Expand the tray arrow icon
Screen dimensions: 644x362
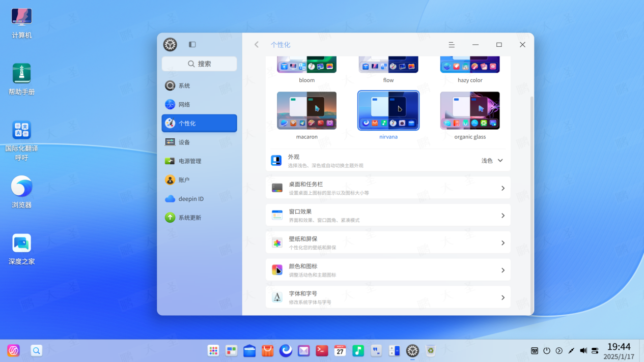(x=559, y=351)
